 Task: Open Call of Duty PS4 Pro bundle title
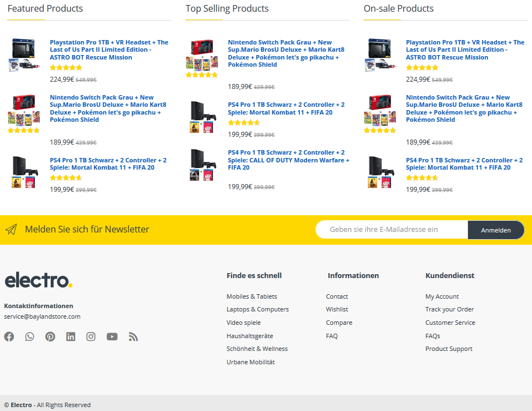click(288, 160)
